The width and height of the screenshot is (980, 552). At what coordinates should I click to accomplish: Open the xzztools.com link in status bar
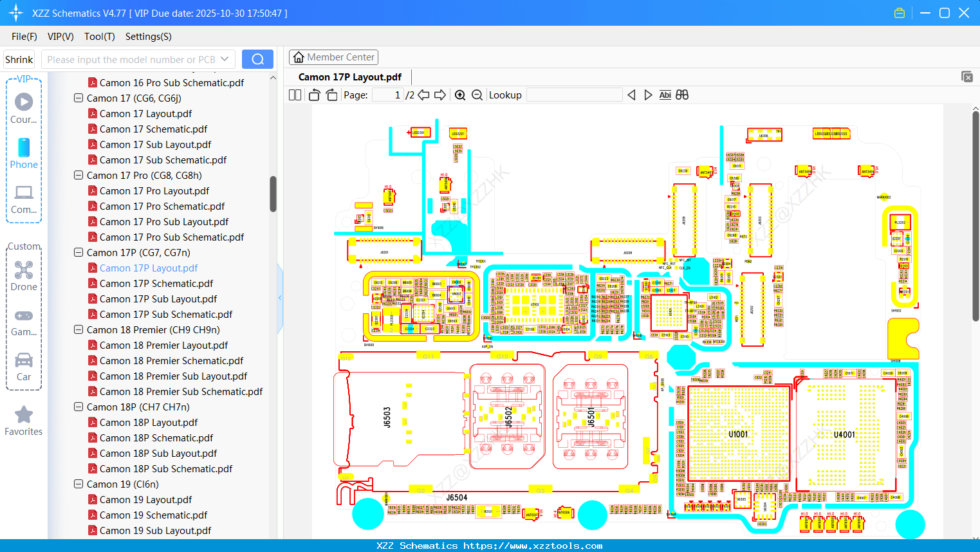tap(533, 546)
